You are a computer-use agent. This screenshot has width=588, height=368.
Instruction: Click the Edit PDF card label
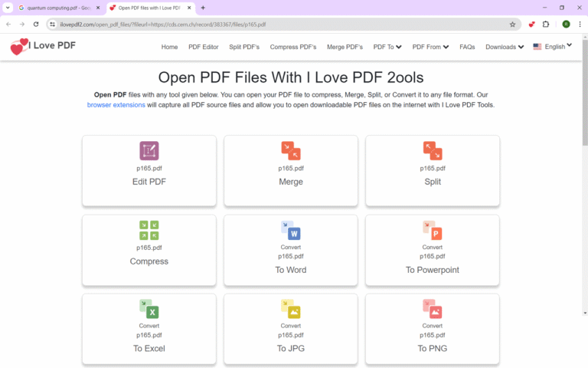149,182
